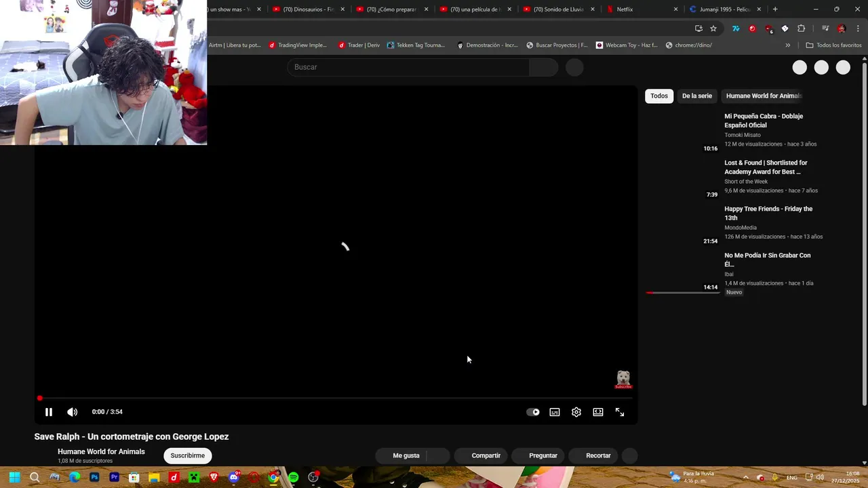
Task: Mute the video volume
Action: coord(73,412)
